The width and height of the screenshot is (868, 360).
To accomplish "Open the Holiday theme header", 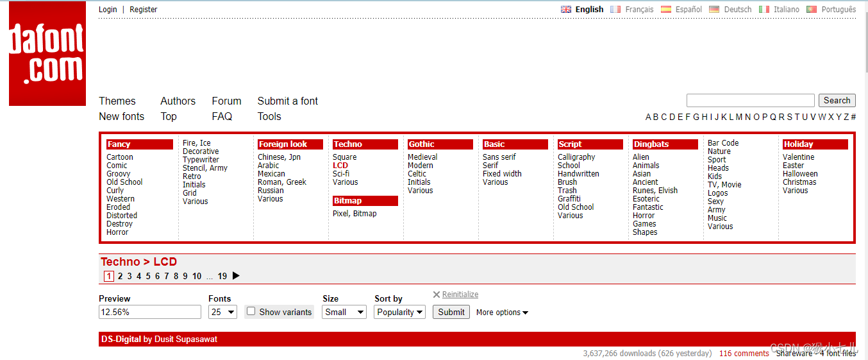I will 815,144.
